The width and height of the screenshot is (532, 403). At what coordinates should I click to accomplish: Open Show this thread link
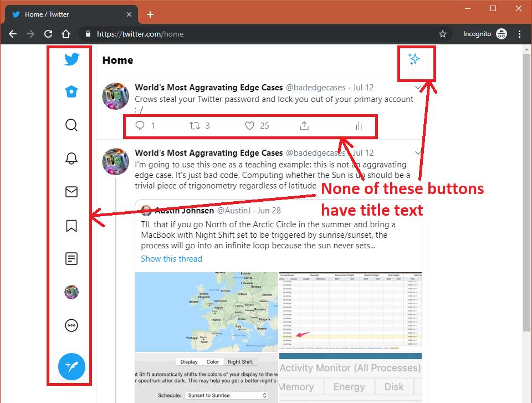(x=171, y=259)
